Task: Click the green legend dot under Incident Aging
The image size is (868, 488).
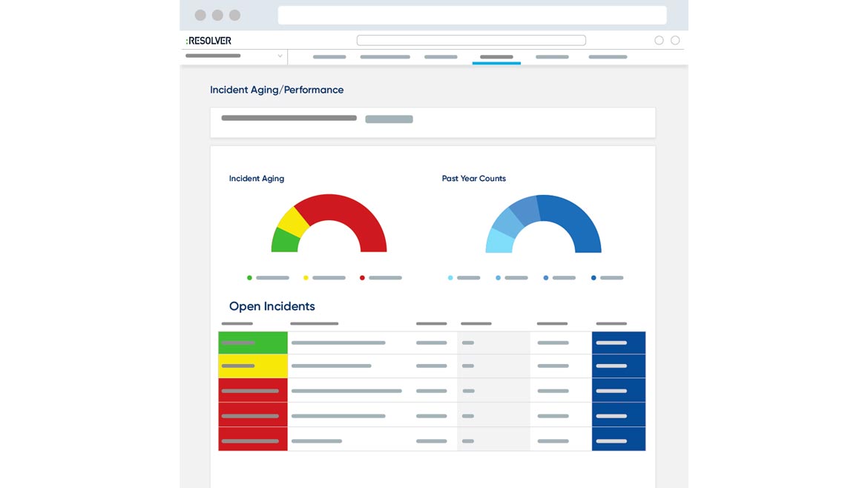Action: (249, 278)
